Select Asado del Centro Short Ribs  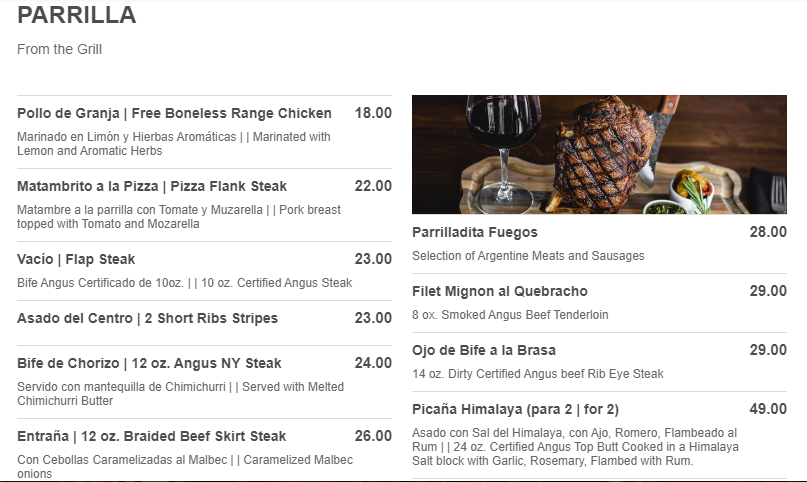coord(147,318)
